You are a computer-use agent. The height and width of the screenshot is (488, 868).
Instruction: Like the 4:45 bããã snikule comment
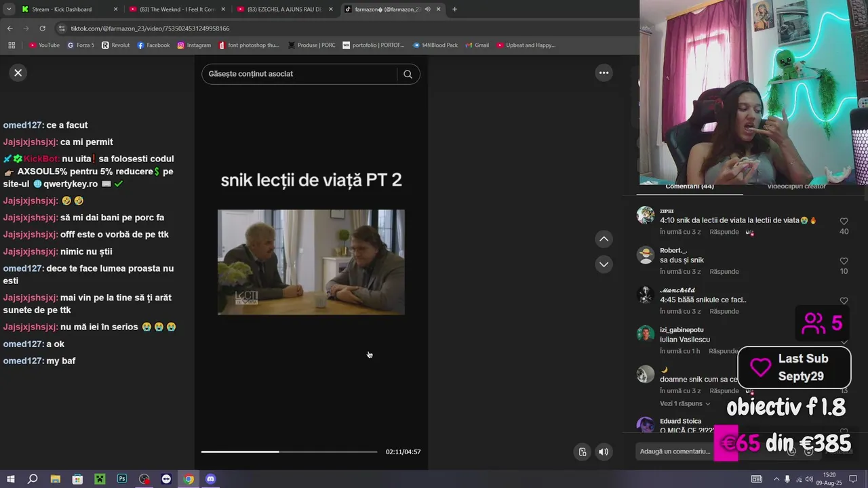pos(844,301)
